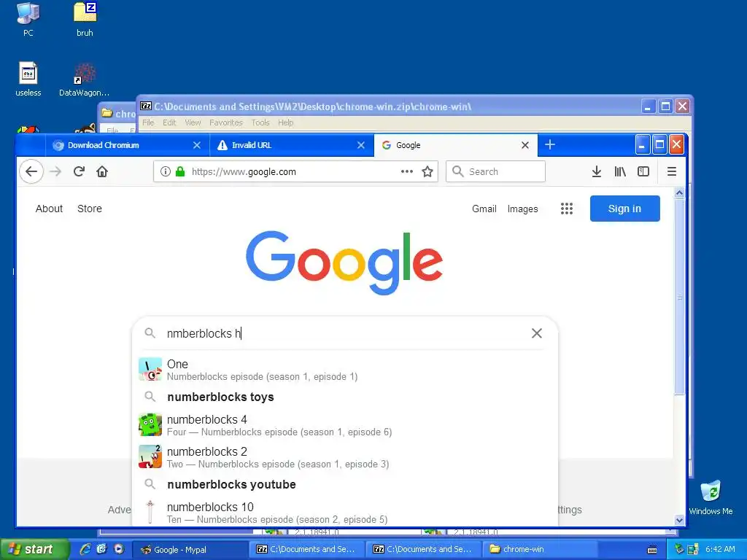The image size is (747, 560).
Task: Open Help menu in 7-Zip window
Action: [285, 122]
